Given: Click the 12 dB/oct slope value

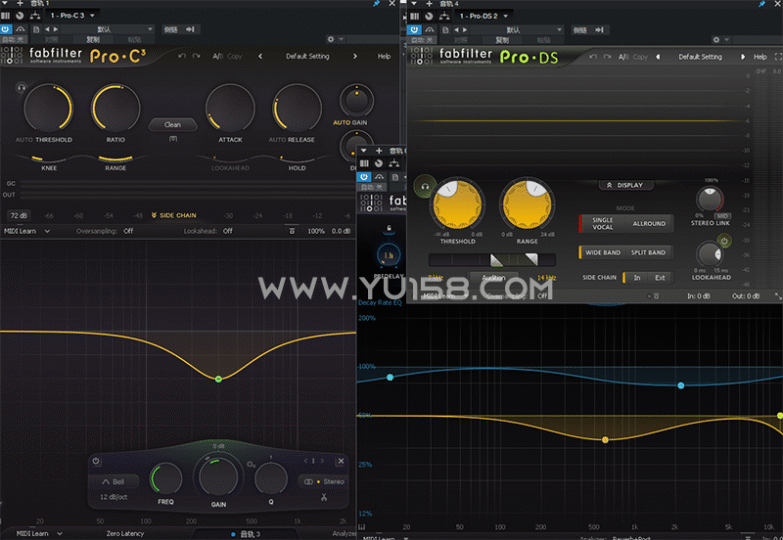Looking at the screenshot, I should [114, 497].
